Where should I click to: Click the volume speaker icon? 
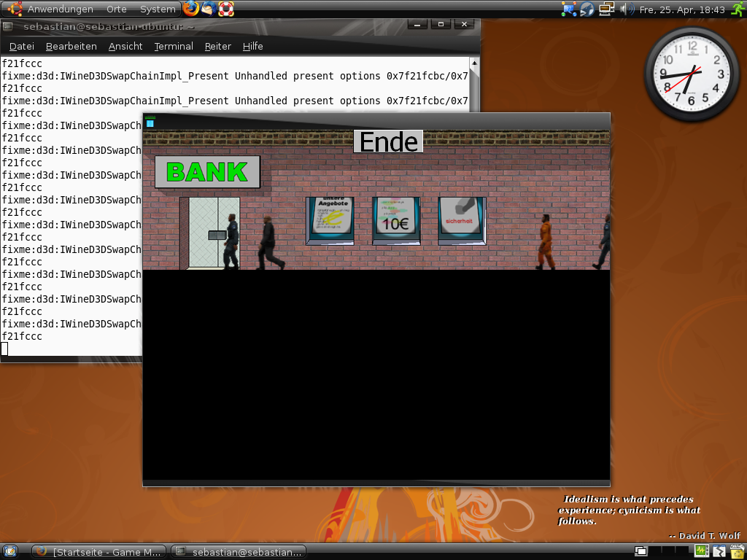(626, 9)
